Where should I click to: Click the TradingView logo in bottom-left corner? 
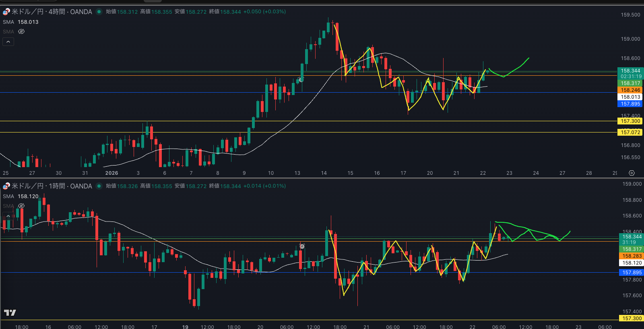10,312
